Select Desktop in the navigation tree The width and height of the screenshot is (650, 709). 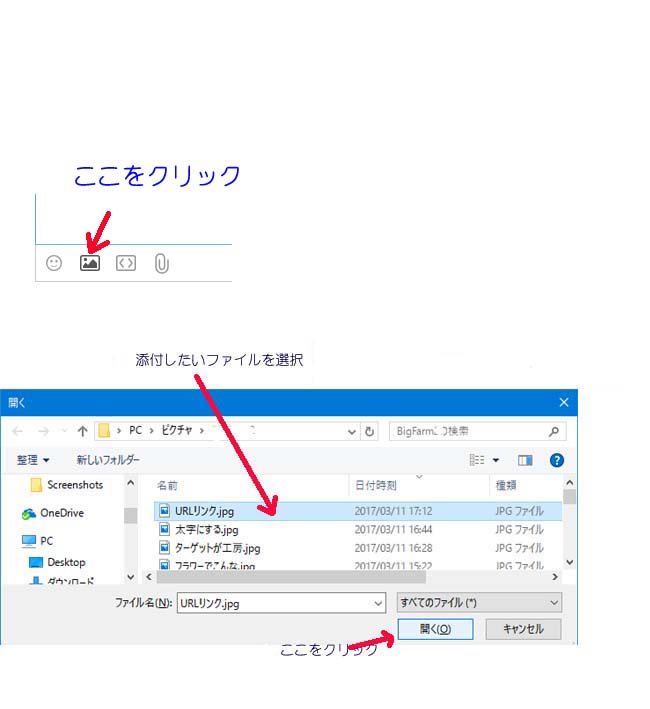coord(66,562)
